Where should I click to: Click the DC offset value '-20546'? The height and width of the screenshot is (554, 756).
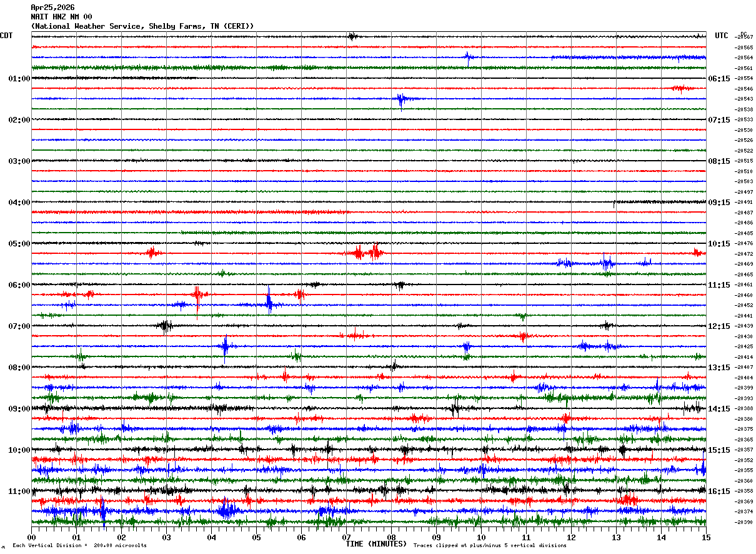[x=744, y=89]
